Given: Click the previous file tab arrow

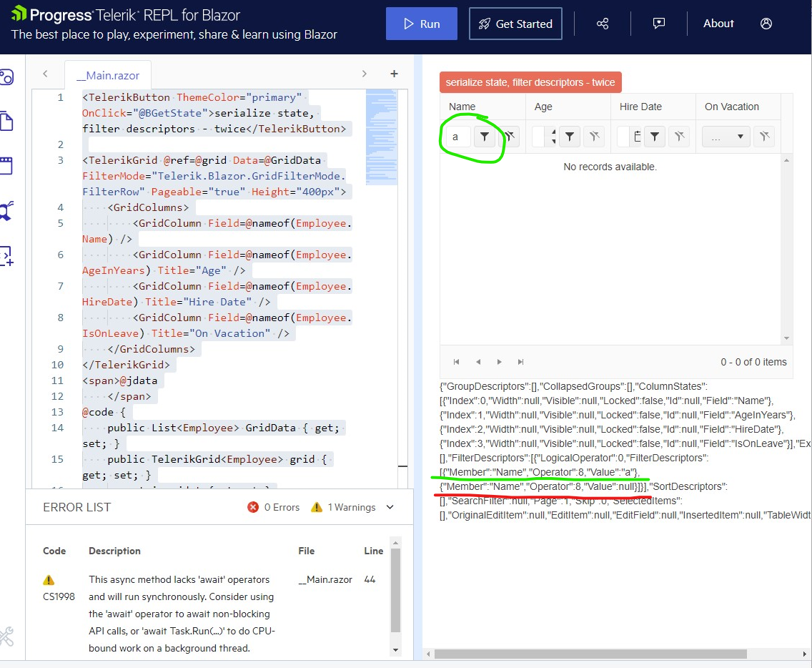Looking at the screenshot, I should [45, 74].
